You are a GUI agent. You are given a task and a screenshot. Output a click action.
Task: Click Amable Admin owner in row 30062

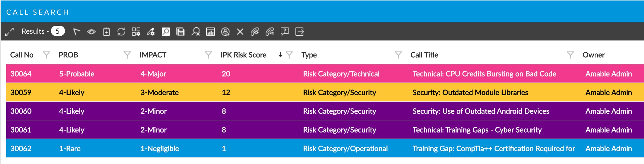tap(608, 148)
